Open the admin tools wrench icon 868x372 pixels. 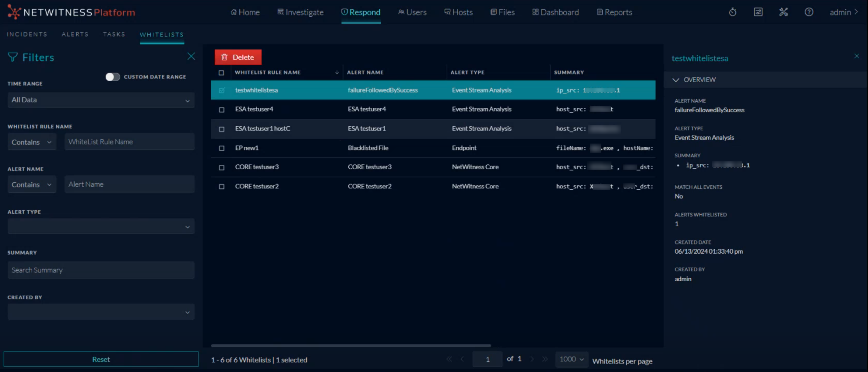click(x=784, y=12)
